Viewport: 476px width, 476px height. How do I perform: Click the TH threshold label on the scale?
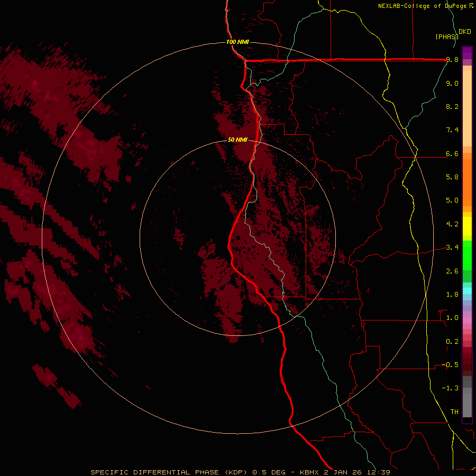click(454, 412)
